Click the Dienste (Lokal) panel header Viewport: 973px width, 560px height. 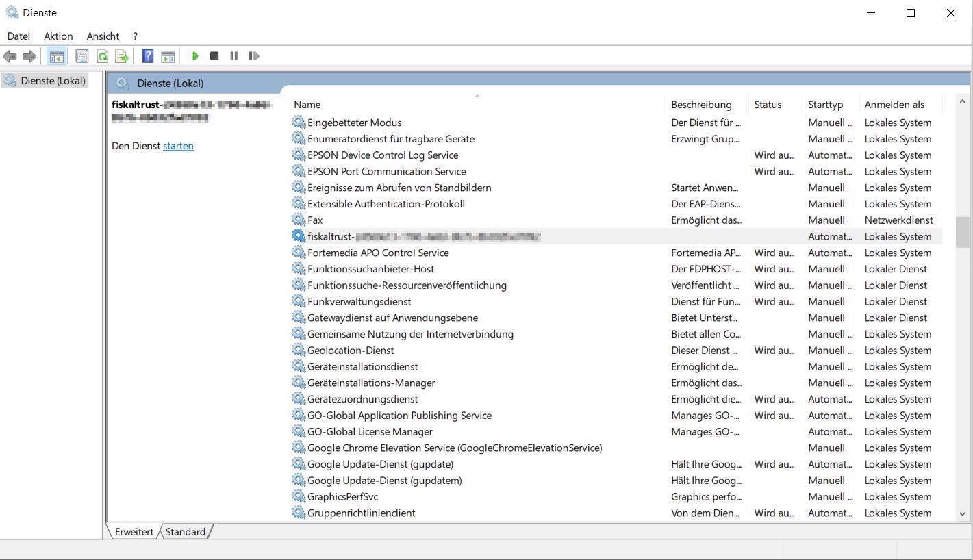coord(170,84)
